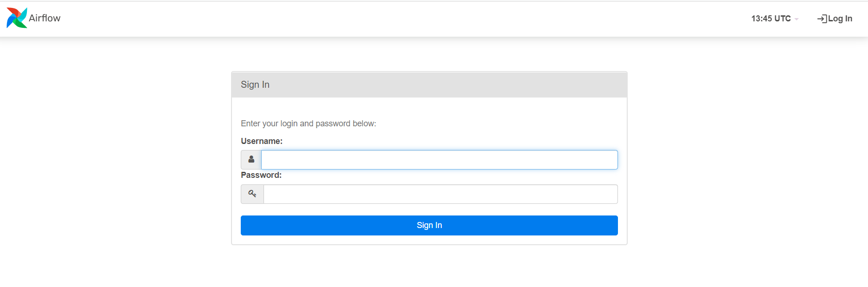Click the blank page area left of sign-in panel
Screen dimensions: 868x287
pos(116,158)
